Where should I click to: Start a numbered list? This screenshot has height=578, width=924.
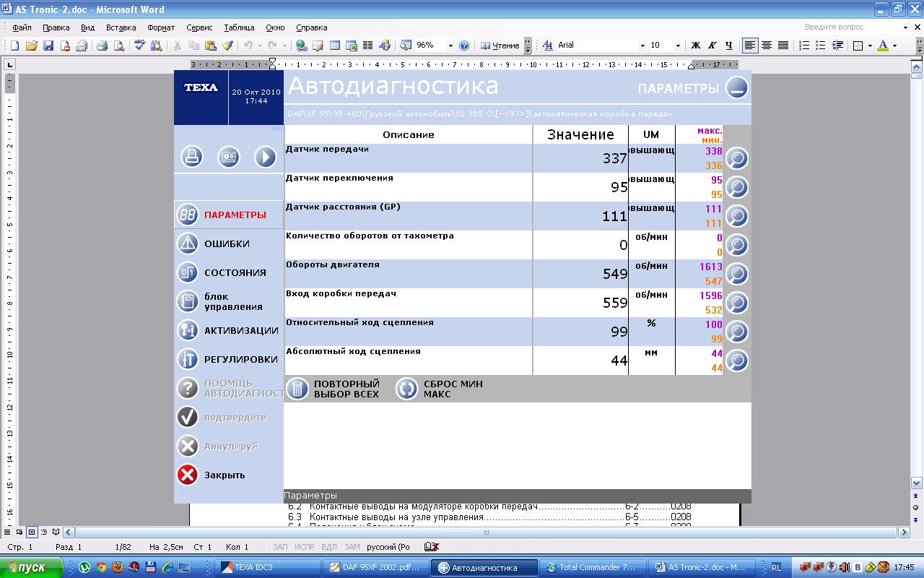pos(804,46)
